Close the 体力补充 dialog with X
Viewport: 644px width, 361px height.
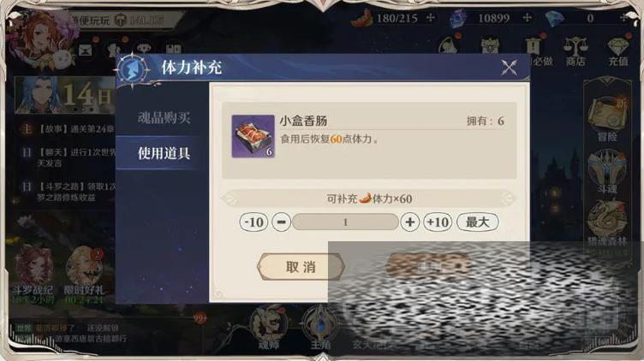tap(509, 68)
